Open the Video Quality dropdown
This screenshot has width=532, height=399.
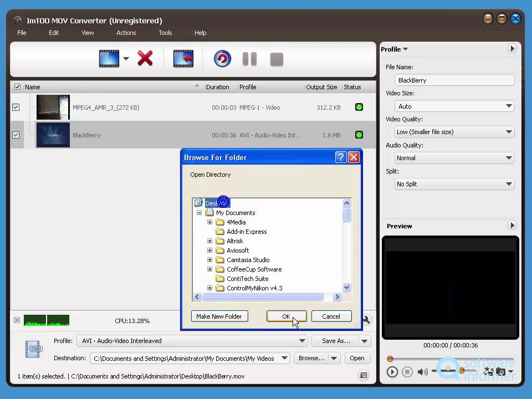454,132
